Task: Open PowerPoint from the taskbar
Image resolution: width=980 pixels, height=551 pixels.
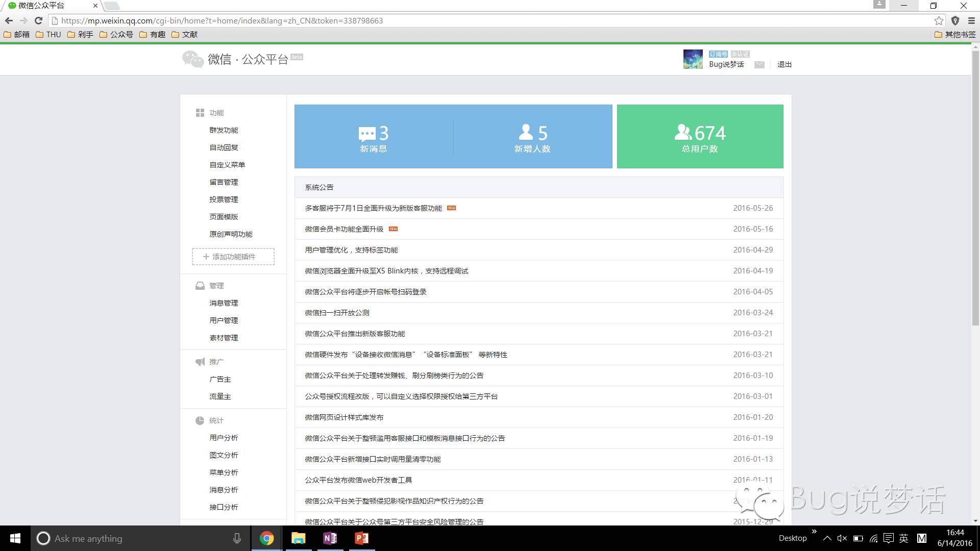Action: pos(362,538)
